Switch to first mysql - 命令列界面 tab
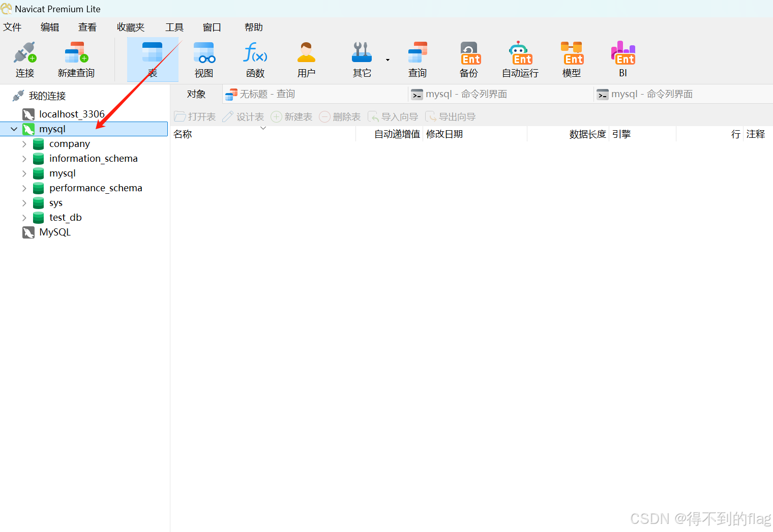 (501, 94)
